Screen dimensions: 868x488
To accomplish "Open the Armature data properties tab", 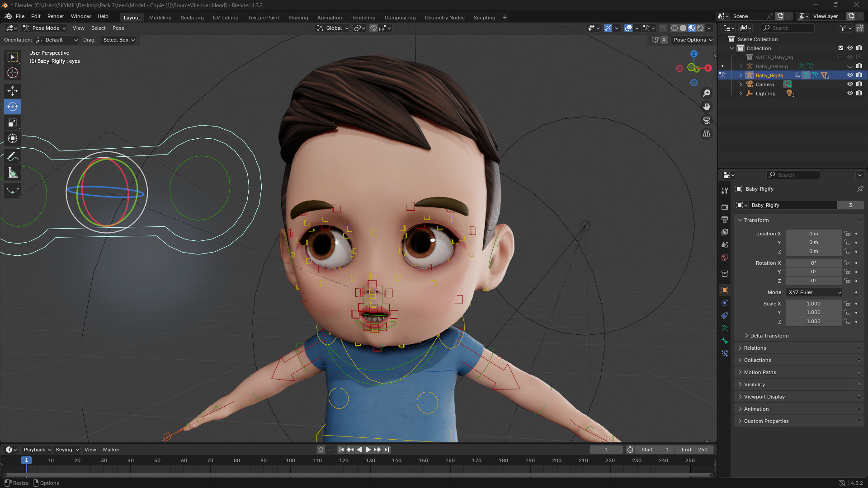I will pos(725,328).
